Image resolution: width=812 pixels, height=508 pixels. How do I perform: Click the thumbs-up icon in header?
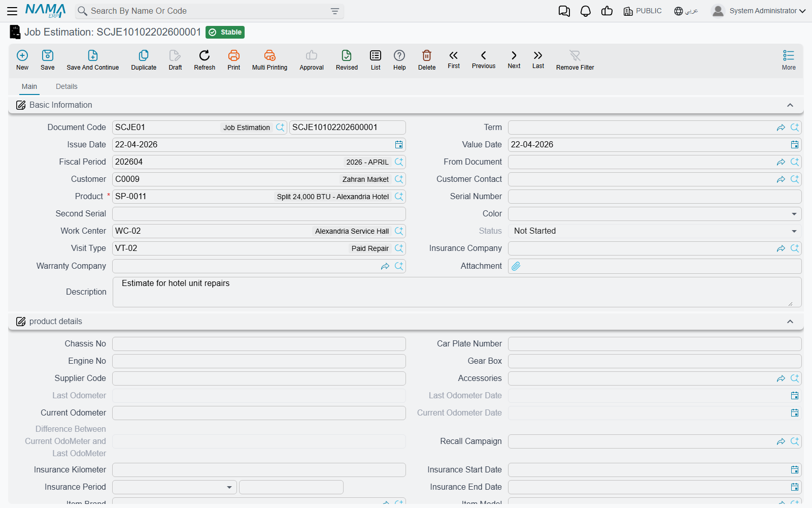pyautogui.click(x=607, y=11)
